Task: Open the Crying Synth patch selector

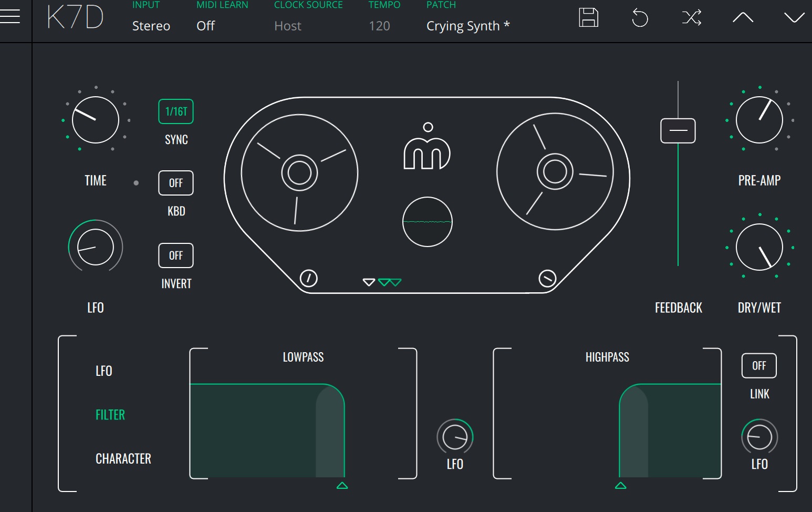Action: [467, 26]
